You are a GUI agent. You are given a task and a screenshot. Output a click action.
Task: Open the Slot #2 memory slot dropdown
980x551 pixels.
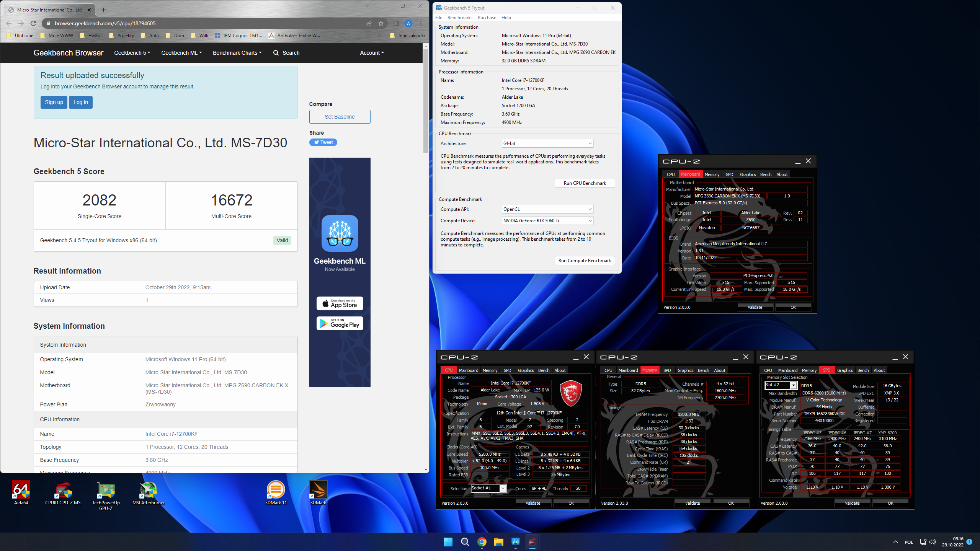(x=781, y=385)
